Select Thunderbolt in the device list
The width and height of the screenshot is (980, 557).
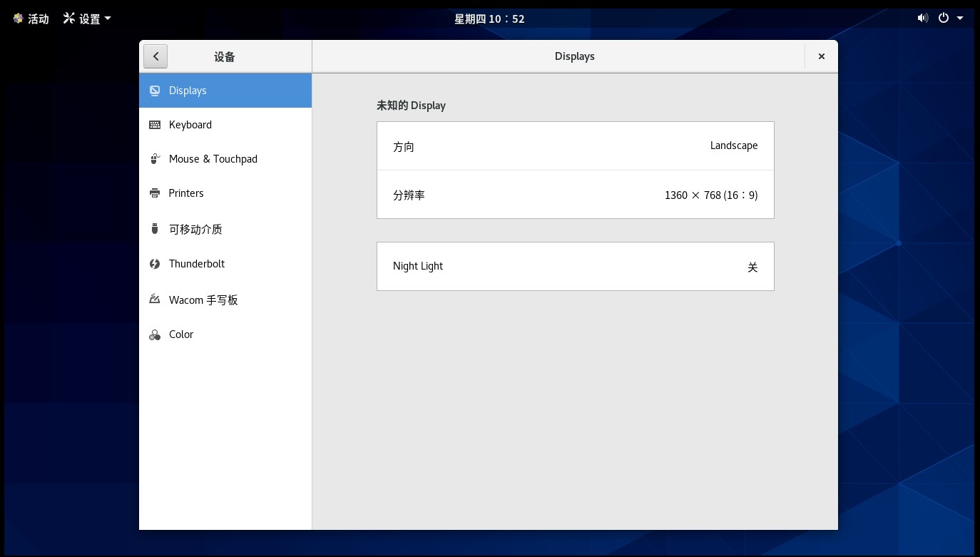pyautogui.click(x=225, y=264)
